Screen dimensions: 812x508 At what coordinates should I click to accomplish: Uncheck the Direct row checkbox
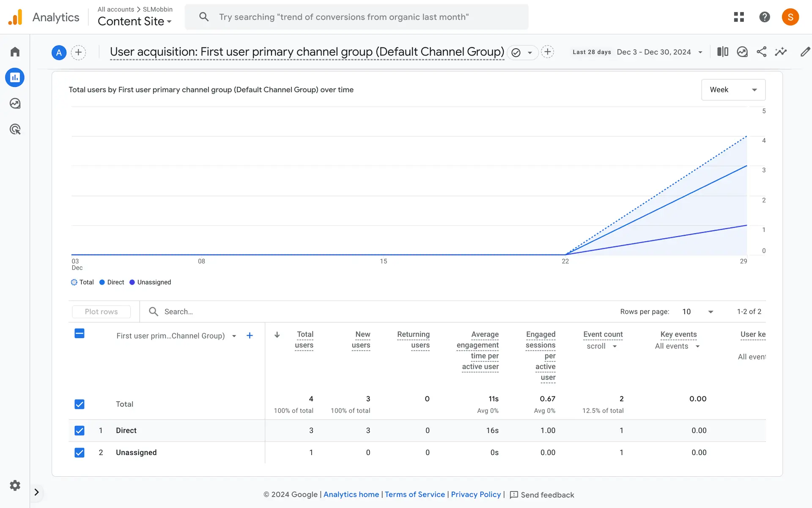80,431
